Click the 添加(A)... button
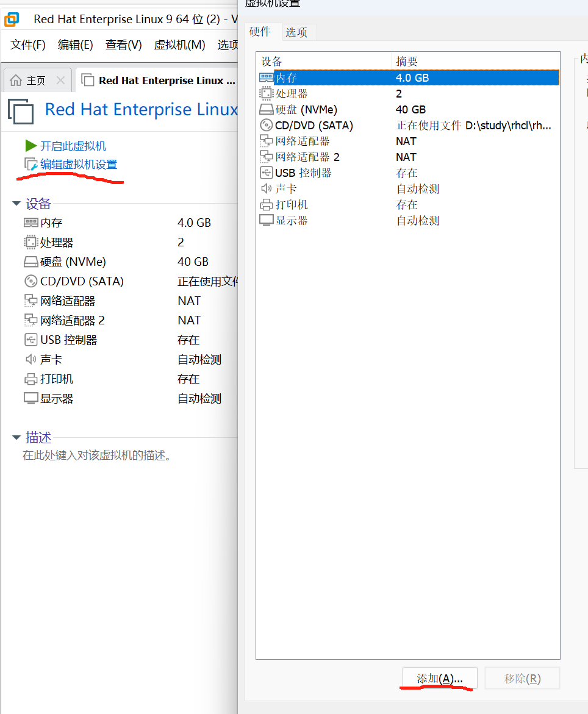Viewport: 588px width, 714px height. click(x=440, y=679)
